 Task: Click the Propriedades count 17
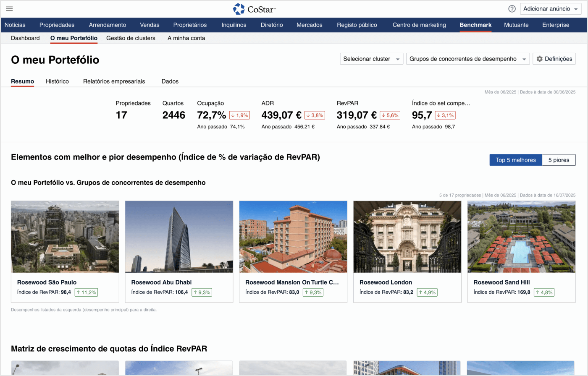(x=121, y=115)
